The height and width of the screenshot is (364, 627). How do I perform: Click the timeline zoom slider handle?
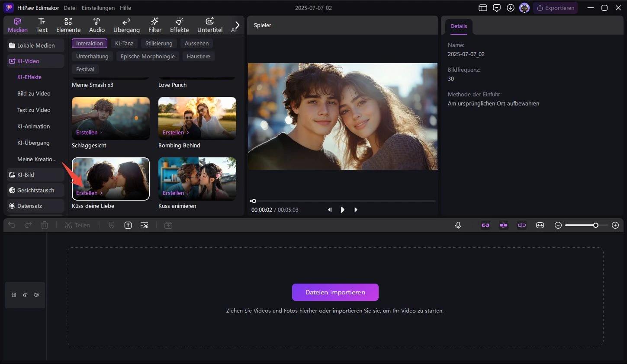pyautogui.click(x=596, y=225)
